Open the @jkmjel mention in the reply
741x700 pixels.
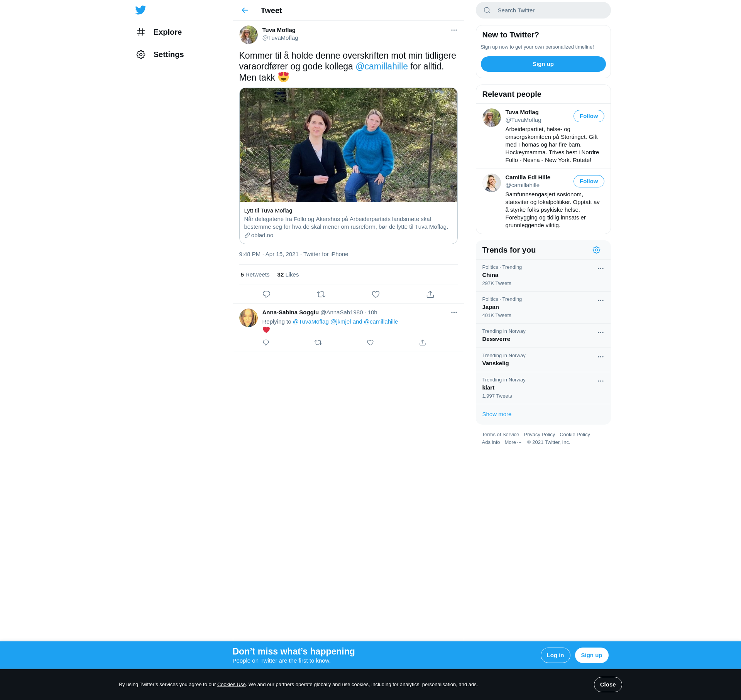(341, 322)
